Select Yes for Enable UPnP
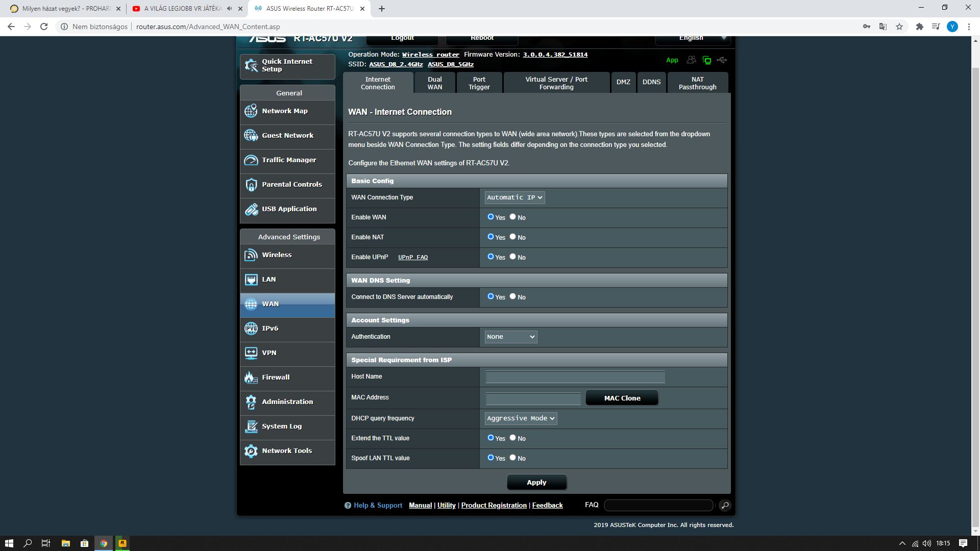Image resolution: width=980 pixels, height=551 pixels. [491, 257]
